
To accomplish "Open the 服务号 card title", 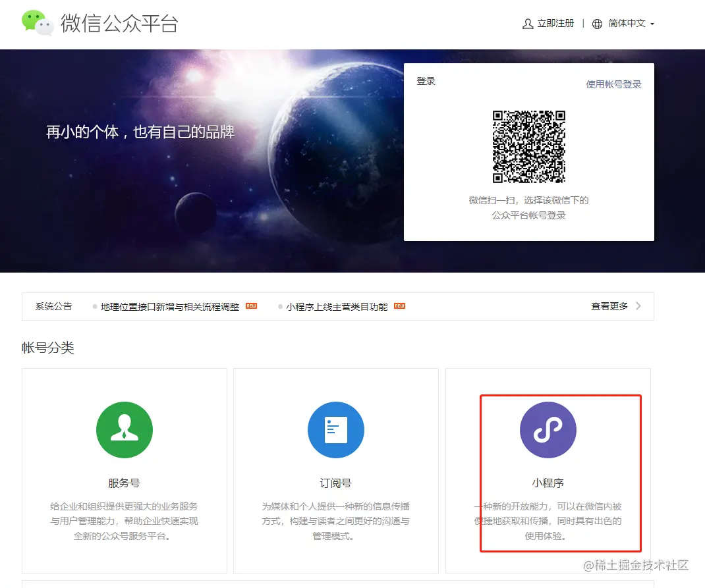I will (x=124, y=483).
